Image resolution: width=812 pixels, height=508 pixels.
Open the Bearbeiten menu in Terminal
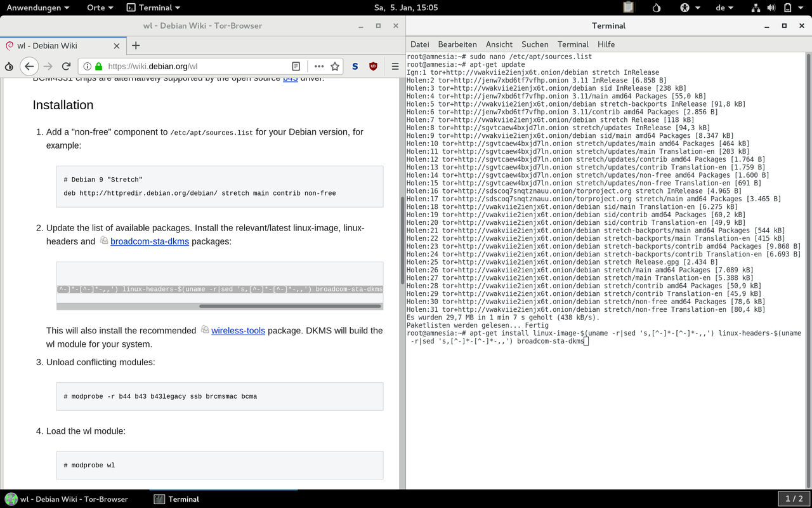457,44
